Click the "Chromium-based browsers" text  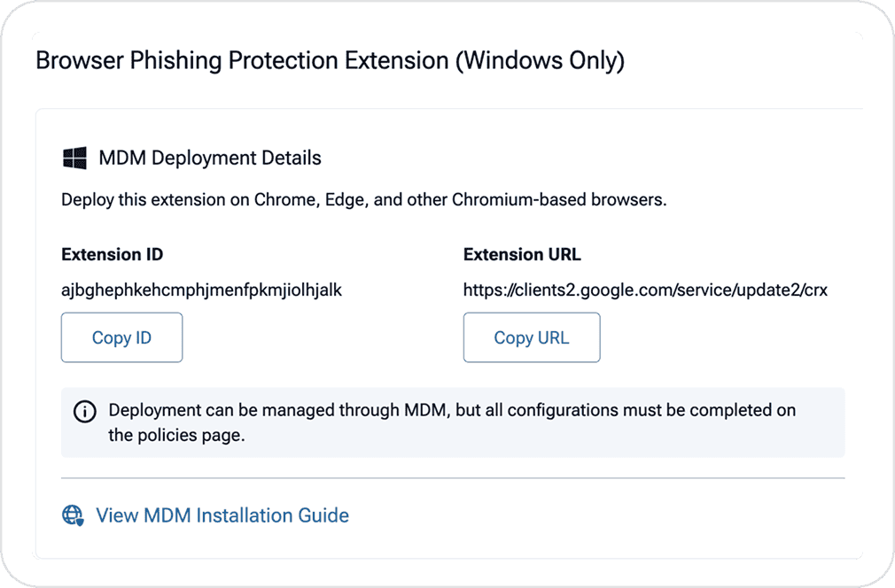tap(558, 199)
